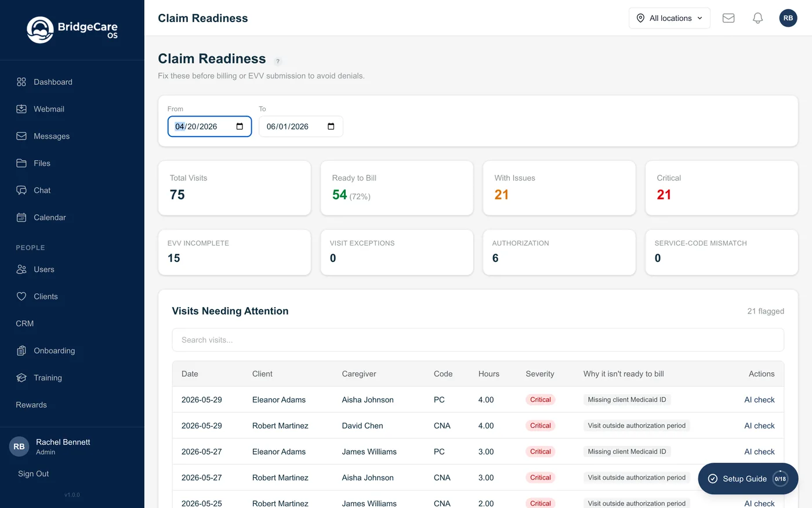Click the help question mark beside Claim Readiness
Viewport: 812px width, 508px height.
pos(278,61)
